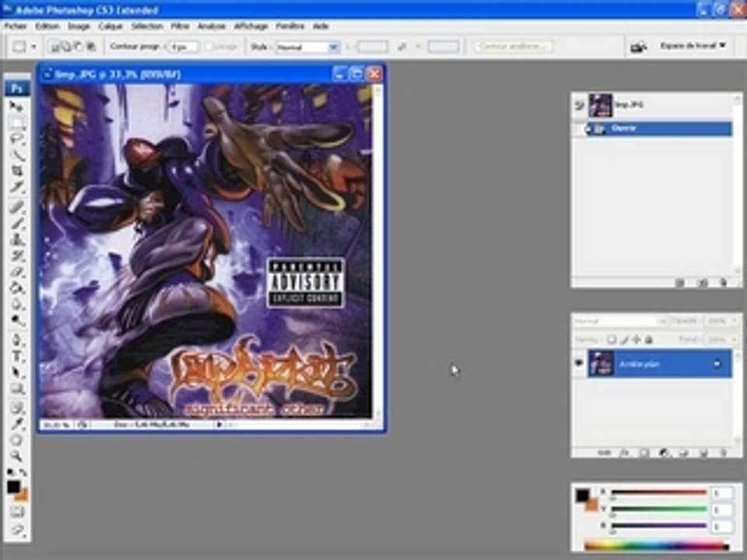Image resolution: width=747 pixels, height=560 pixels.
Task: Select the Eyedropper tool
Action: 17,424
